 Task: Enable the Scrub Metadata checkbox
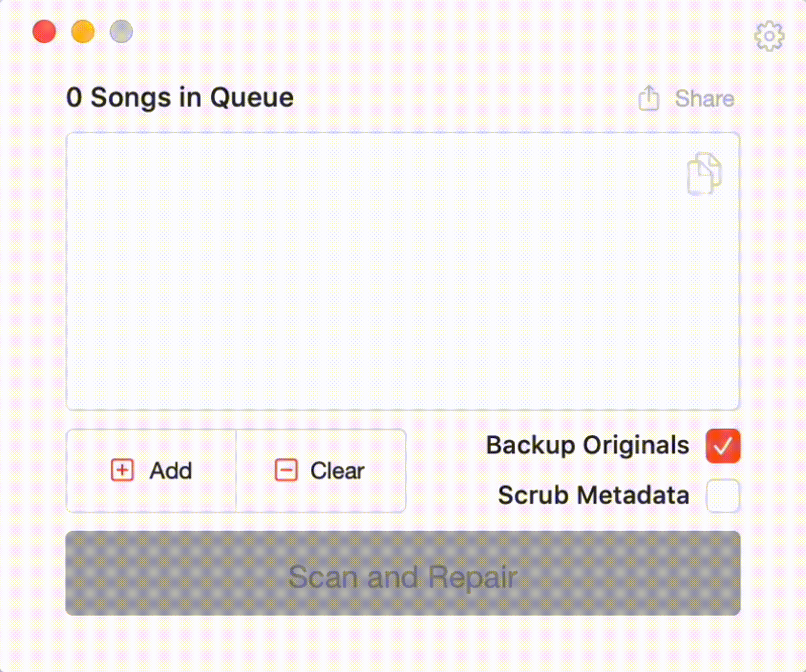click(x=723, y=496)
